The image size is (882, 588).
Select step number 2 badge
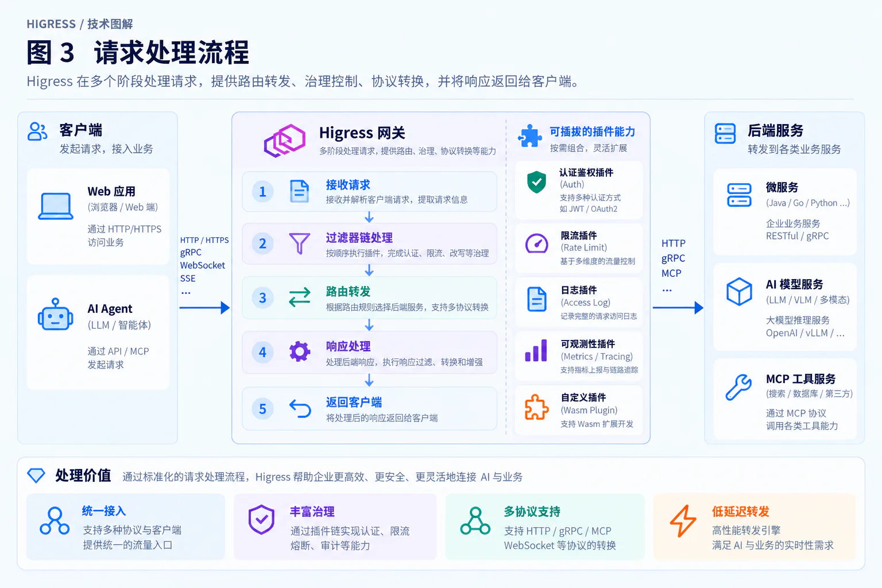click(x=262, y=243)
